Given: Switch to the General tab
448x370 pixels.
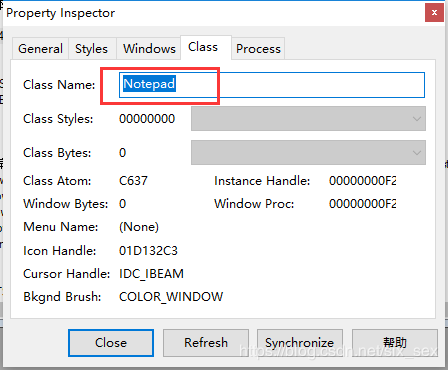Looking at the screenshot, I should tap(40, 49).
